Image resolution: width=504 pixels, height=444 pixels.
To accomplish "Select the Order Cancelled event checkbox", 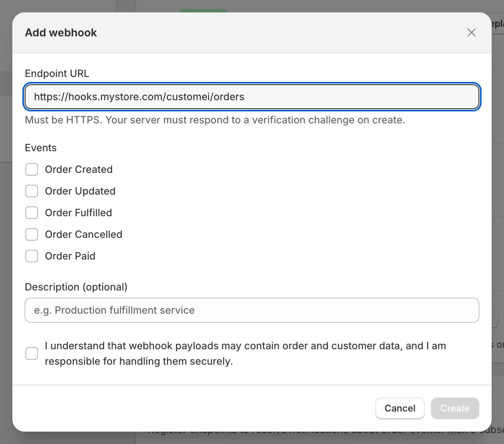I will pyautogui.click(x=32, y=234).
